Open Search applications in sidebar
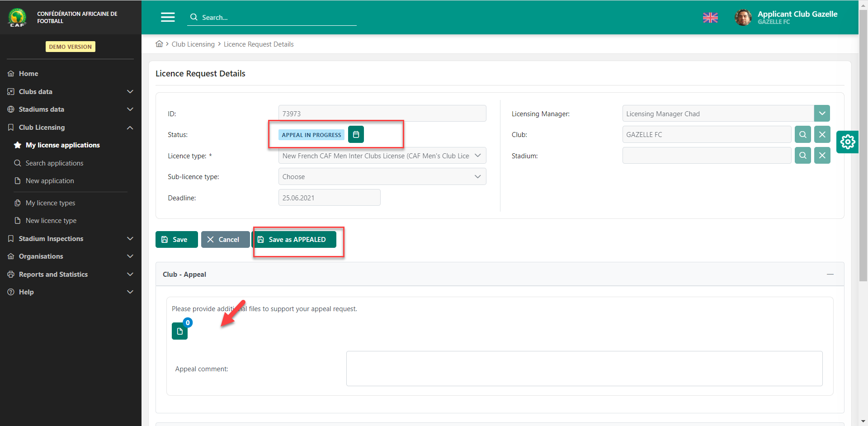The image size is (868, 426). coord(54,163)
